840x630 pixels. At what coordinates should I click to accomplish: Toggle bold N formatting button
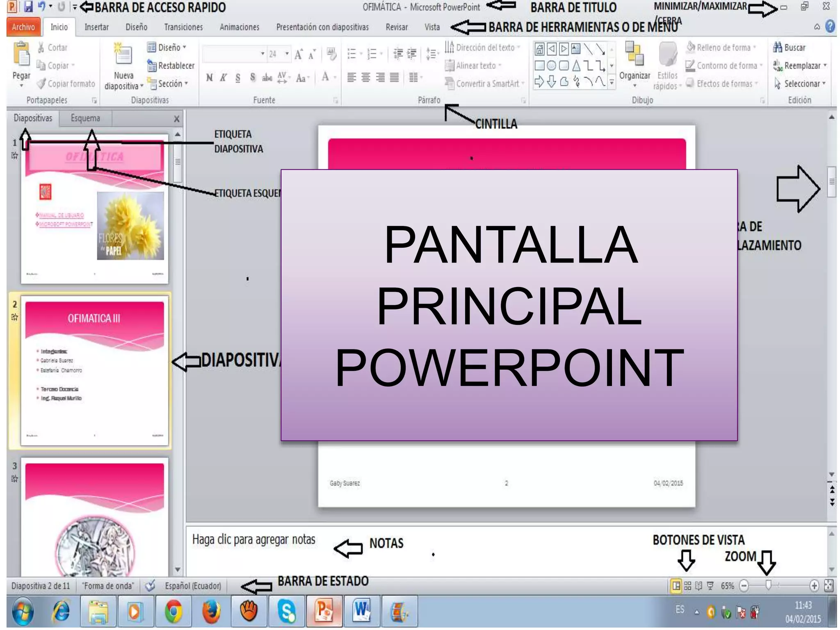pyautogui.click(x=210, y=78)
